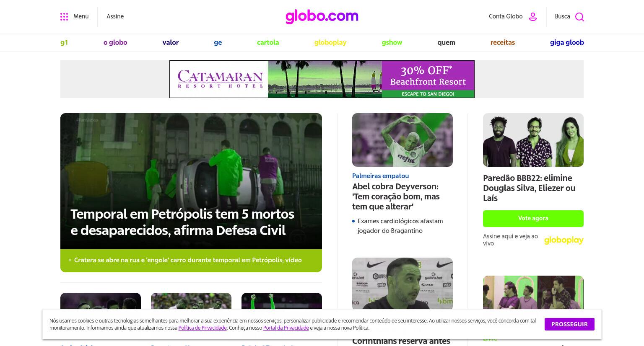Select the gshow nav item
The height and width of the screenshot is (346, 644).
click(x=392, y=42)
